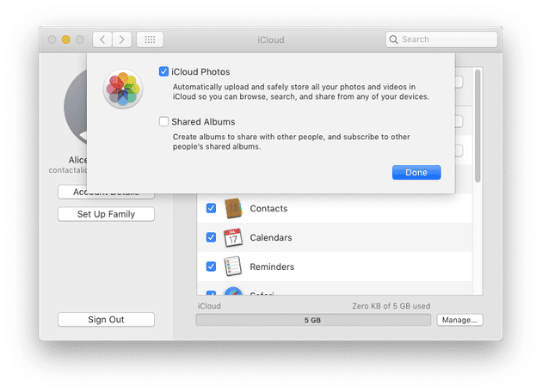Click in the Search field
This screenshot has height=392, width=542.
point(441,40)
